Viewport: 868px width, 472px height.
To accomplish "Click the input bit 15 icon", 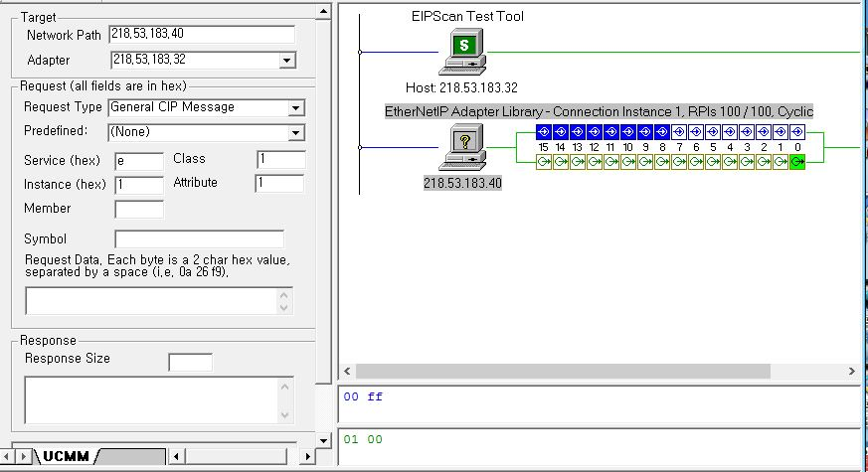I will (x=544, y=132).
